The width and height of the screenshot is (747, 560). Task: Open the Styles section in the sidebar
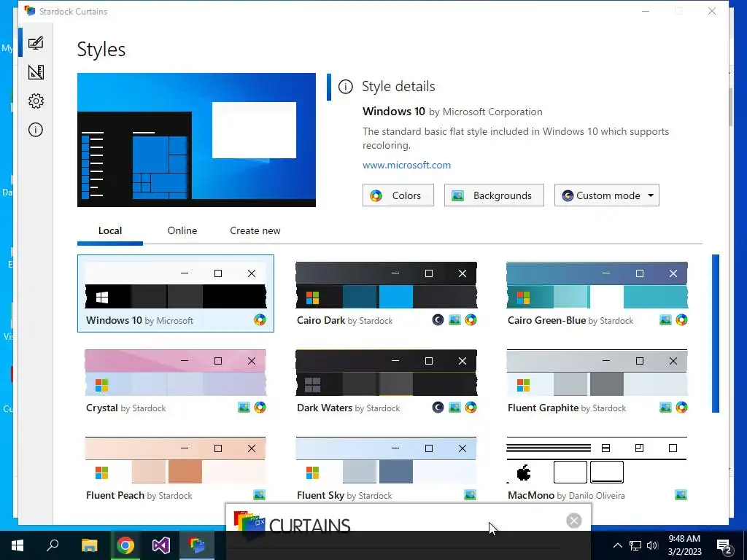tap(36, 43)
